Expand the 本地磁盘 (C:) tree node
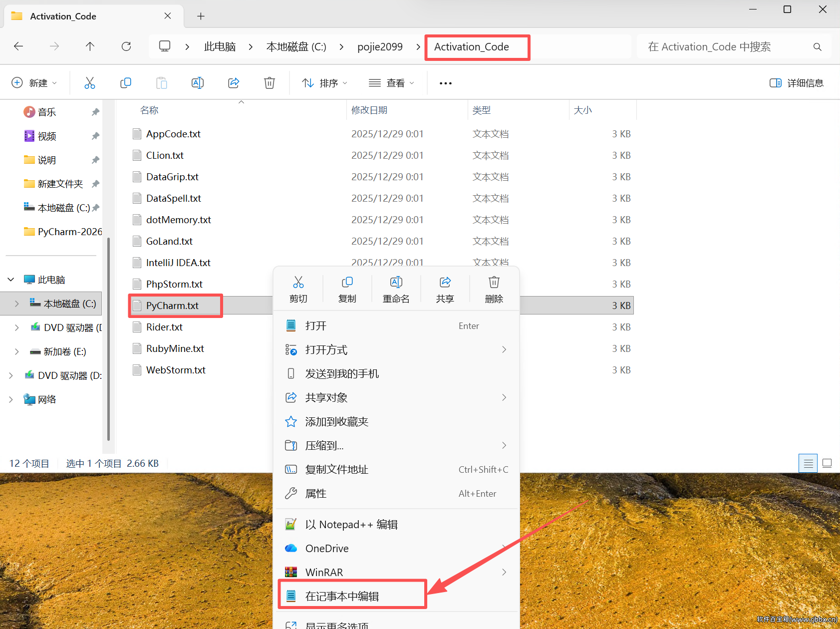This screenshot has height=629, width=840. (16, 304)
